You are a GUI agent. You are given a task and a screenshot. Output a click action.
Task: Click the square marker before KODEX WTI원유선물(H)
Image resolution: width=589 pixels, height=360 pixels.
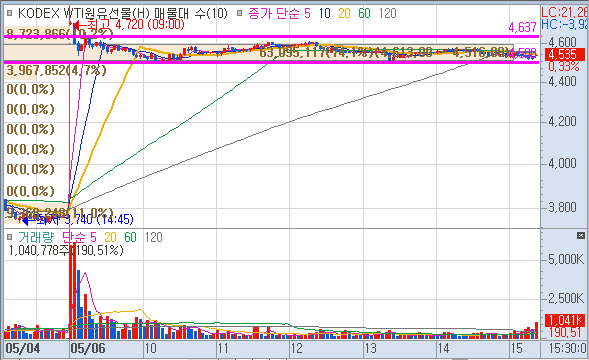coord(10,14)
